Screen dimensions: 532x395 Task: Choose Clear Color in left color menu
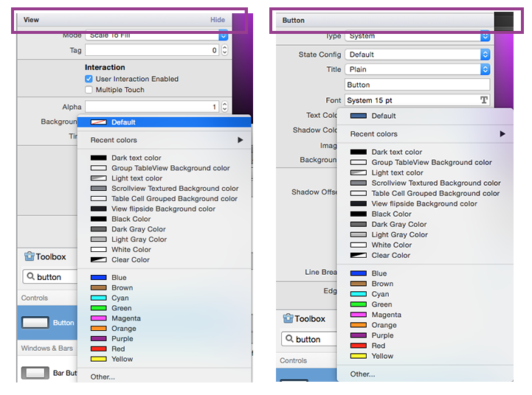[x=130, y=259]
